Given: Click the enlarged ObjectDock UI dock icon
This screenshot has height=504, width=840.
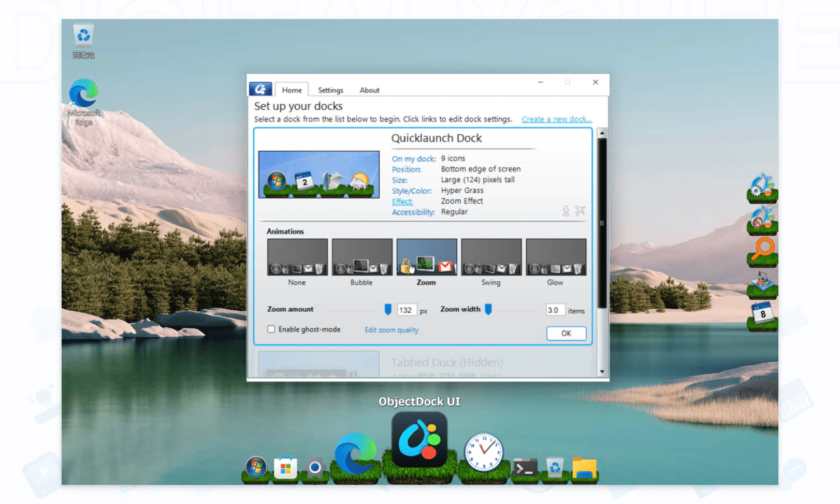Looking at the screenshot, I should 419,441.
